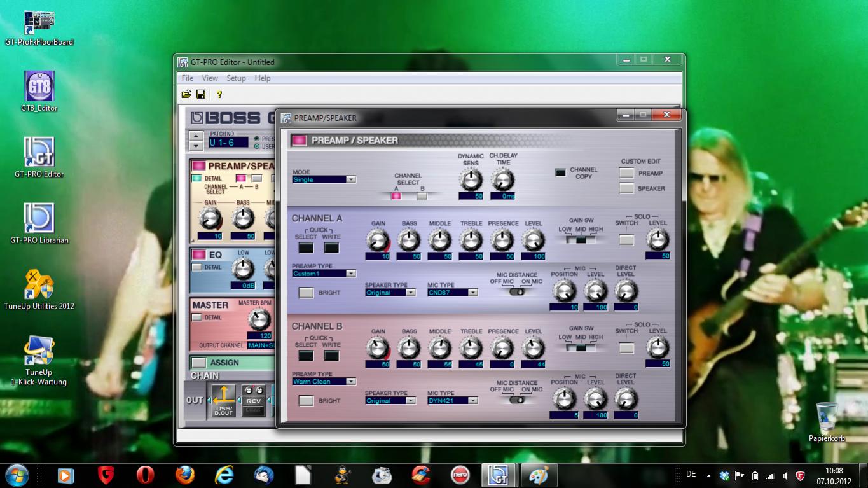Open the File menu
Viewport: 868px width, 488px height.
point(188,78)
